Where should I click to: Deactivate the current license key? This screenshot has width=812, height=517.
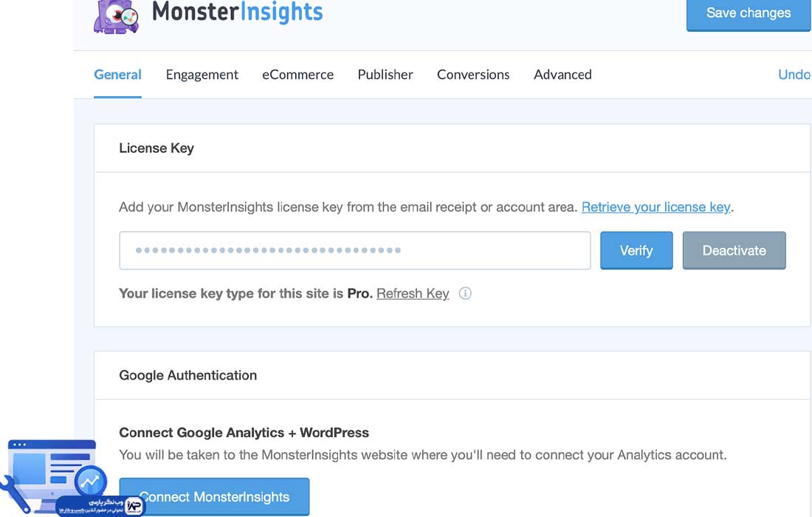[x=734, y=250]
